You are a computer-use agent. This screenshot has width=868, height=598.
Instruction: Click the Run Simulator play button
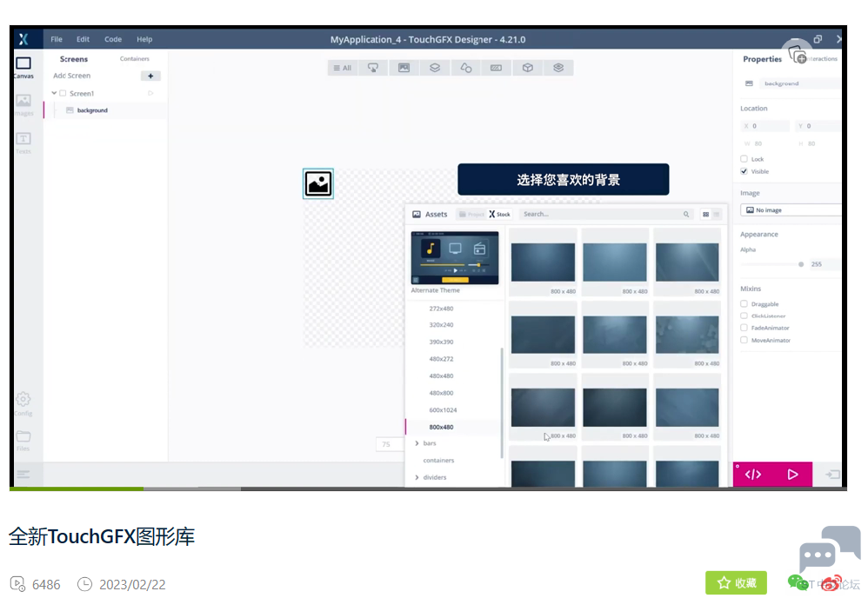point(792,475)
